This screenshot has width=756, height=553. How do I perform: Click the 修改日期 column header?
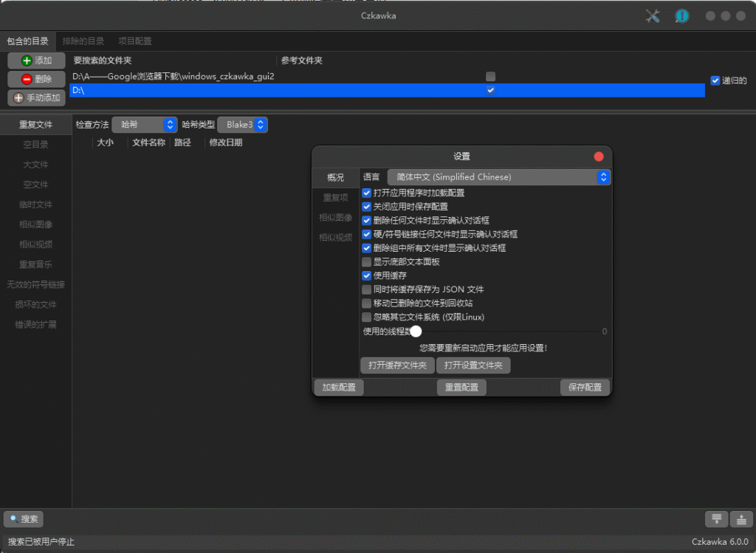point(226,142)
